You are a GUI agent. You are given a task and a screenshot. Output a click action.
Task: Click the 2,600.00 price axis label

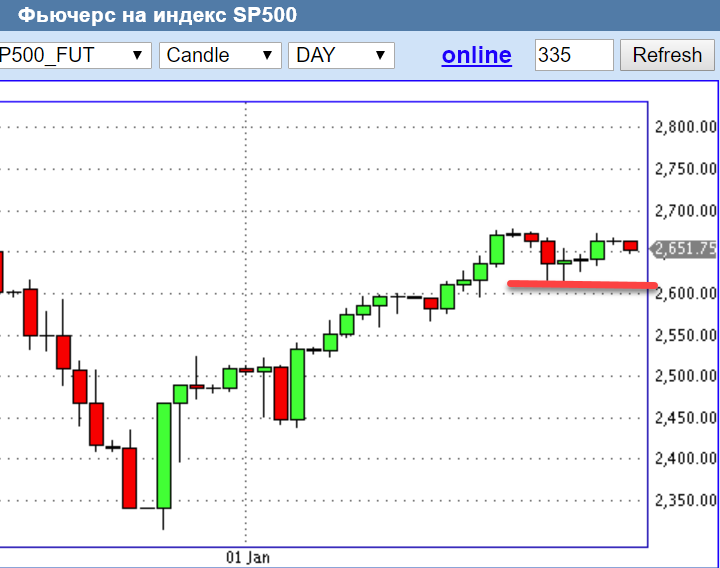(686, 293)
